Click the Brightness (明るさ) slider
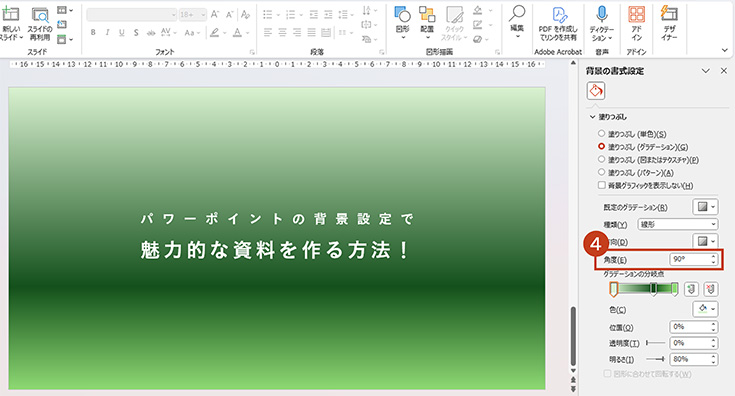This screenshot has height=396, width=735. pos(655,359)
